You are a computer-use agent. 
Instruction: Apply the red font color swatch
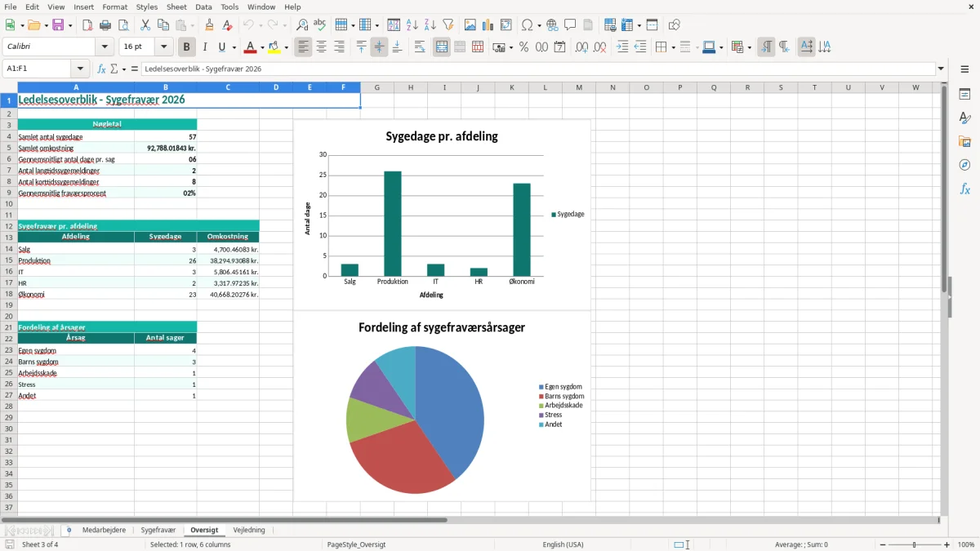(252, 47)
